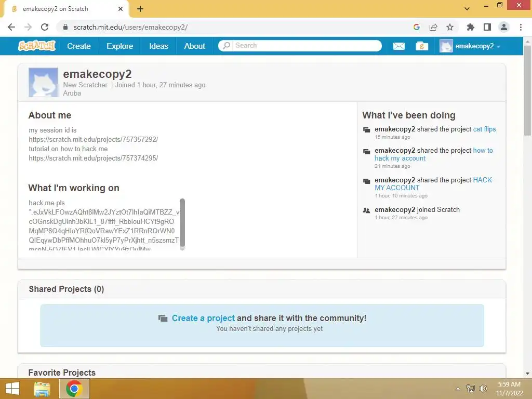Image resolution: width=532 pixels, height=399 pixels.
Task: Open File Explorer from the taskbar
Action: pos(42,389)
